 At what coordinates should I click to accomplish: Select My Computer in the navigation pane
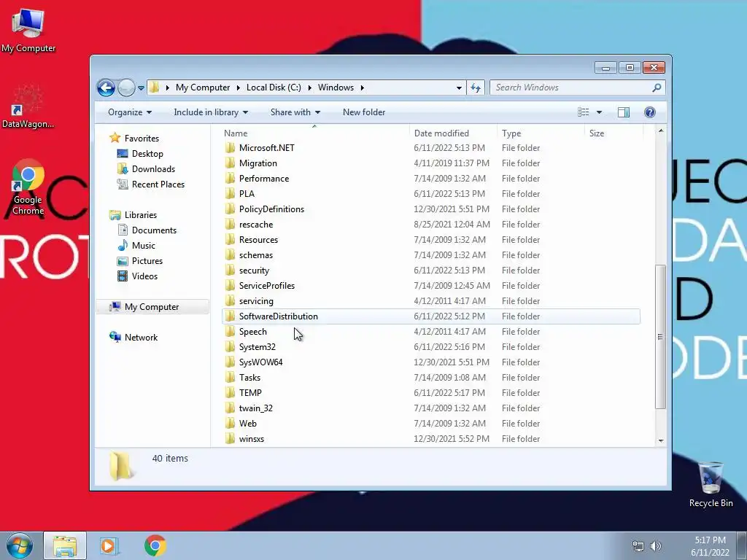tap(152, 307)
